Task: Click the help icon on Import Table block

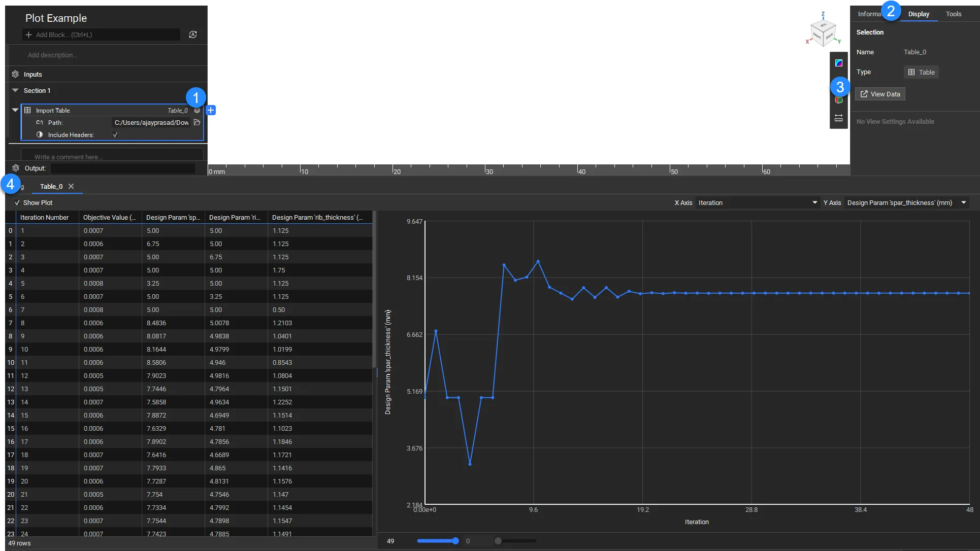Action: coord(197,110)
